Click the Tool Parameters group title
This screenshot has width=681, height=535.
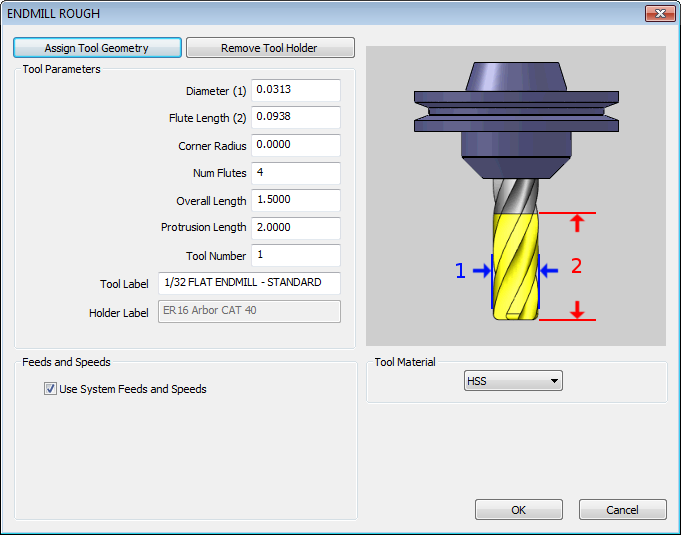click(x=62, y=69)
